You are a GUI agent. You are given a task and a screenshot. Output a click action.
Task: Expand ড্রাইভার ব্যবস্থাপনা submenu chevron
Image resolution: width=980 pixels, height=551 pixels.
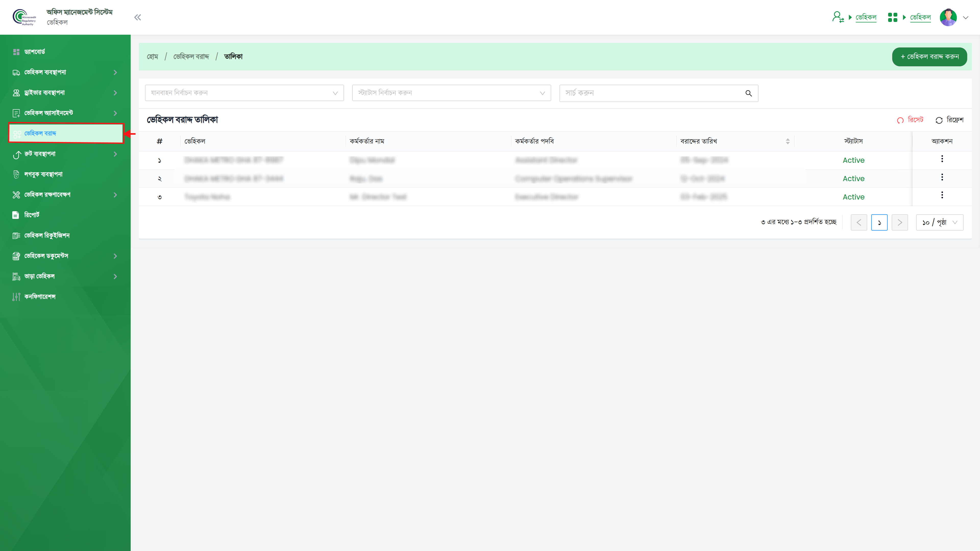tap(115, 93)
